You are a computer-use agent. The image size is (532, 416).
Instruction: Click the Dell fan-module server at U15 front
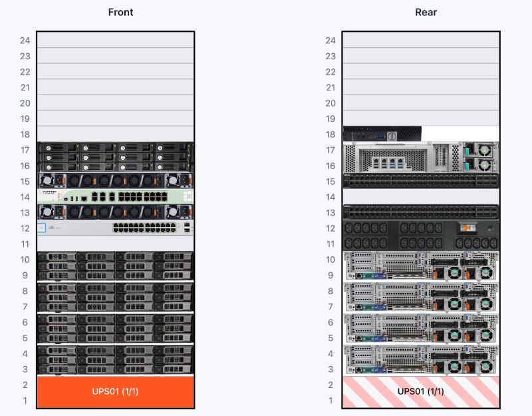click(x=116, y=180)
